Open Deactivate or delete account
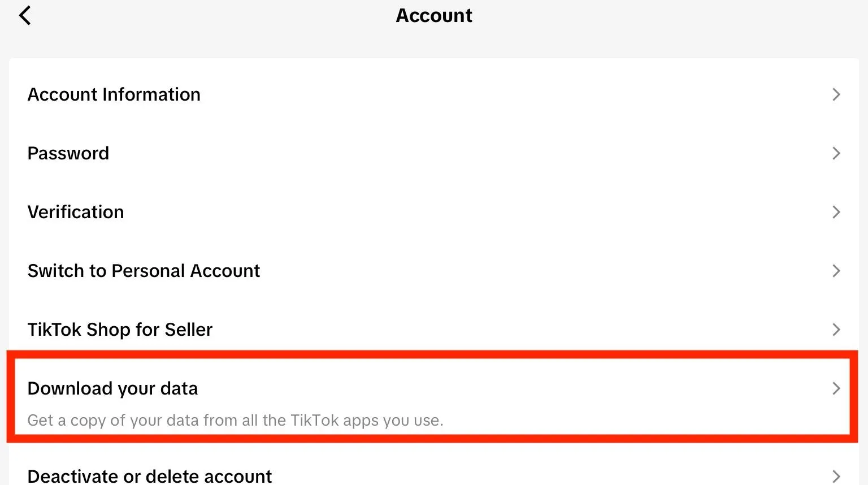 coord(150,476)
